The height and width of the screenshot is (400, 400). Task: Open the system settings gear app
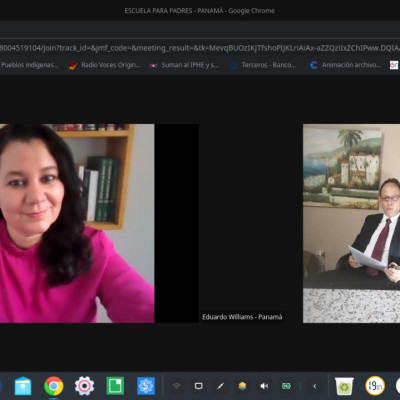pos(84,386)
